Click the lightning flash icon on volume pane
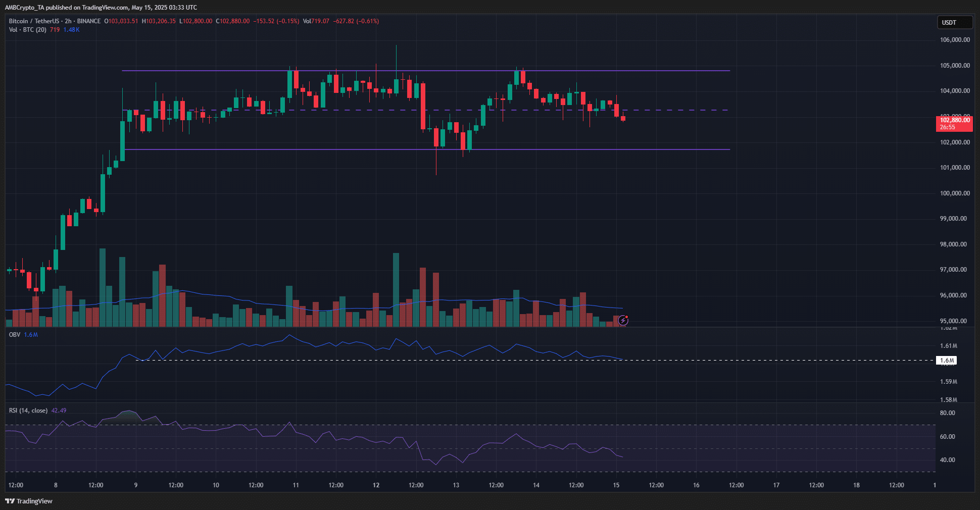This screenshot has height=510, width=980. pos(623,320)
